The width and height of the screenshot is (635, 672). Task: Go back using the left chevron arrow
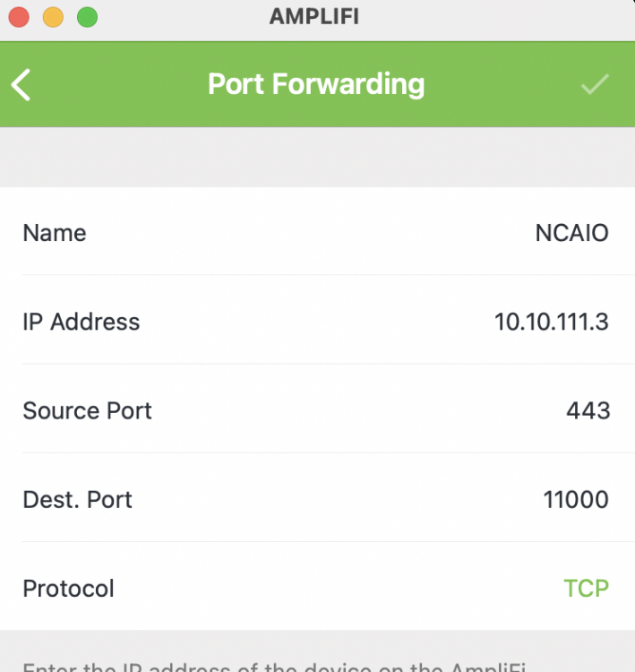(21, 85)
